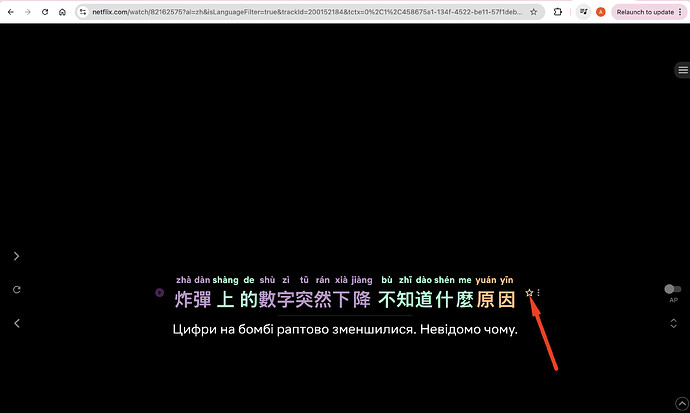Reload the Netflix page
Screen dimensions: 690x413
pos(44,11)
